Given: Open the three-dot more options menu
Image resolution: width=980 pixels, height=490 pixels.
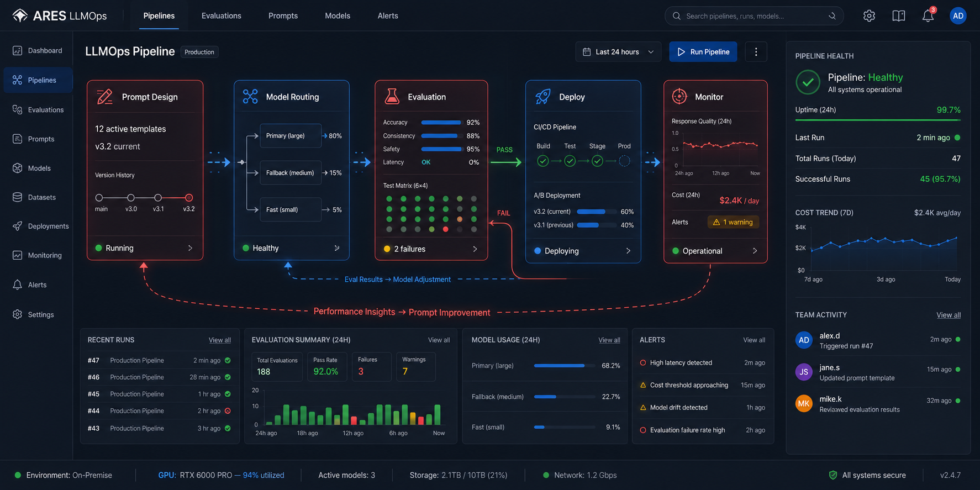Looking at the screenshot, I should click(756, 52).
